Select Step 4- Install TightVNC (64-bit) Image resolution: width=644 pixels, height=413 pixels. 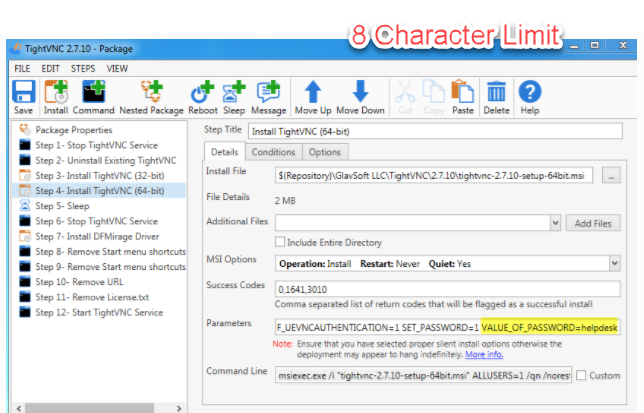point(100,190)
